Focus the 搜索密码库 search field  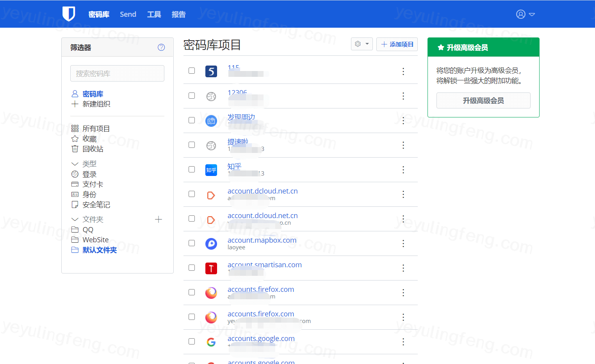117,73
